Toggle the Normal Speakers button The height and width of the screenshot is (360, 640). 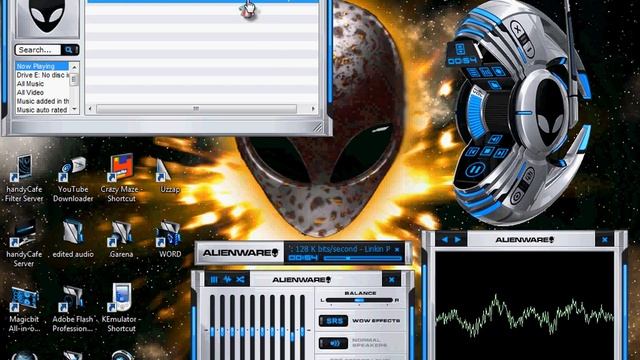[333, 343]
